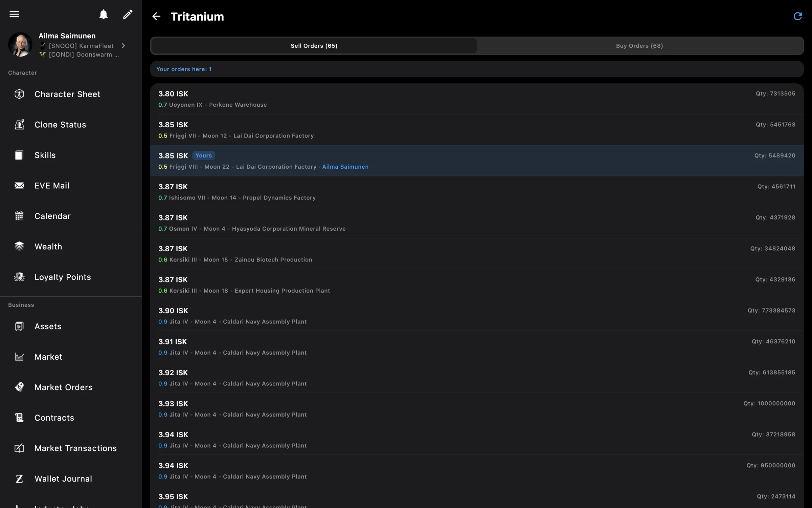Open notifications bell icon
The height and width of the screenshot is (508, 812).
click(x=104, y=14)
